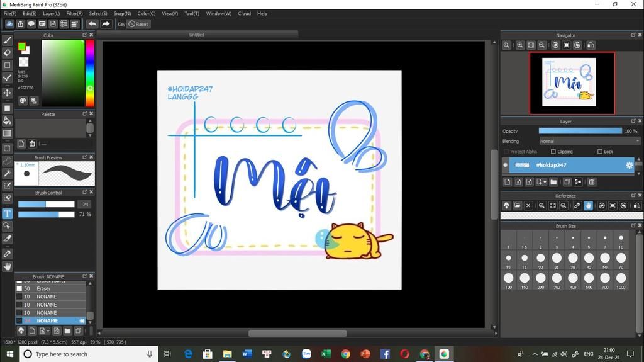This screenshot has height=362, width=644.
Task: Delete the selected layer
Action: 591,182
